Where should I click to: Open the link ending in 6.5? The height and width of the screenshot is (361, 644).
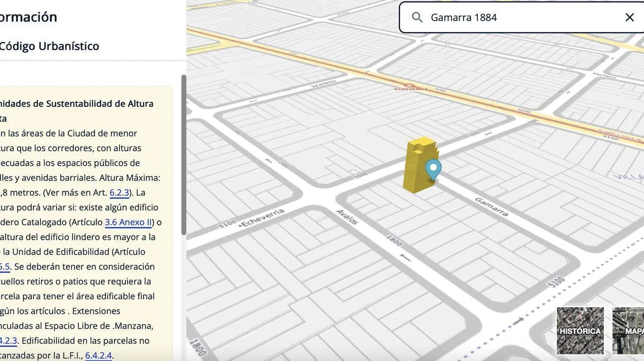click(4, 267)
